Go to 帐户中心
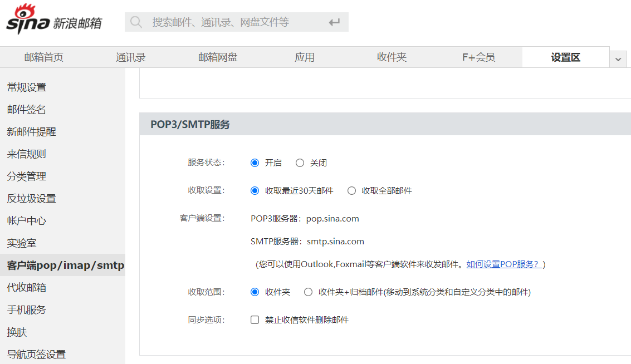The height and width of the screenshot is (364, 631). tap(27, 221)
